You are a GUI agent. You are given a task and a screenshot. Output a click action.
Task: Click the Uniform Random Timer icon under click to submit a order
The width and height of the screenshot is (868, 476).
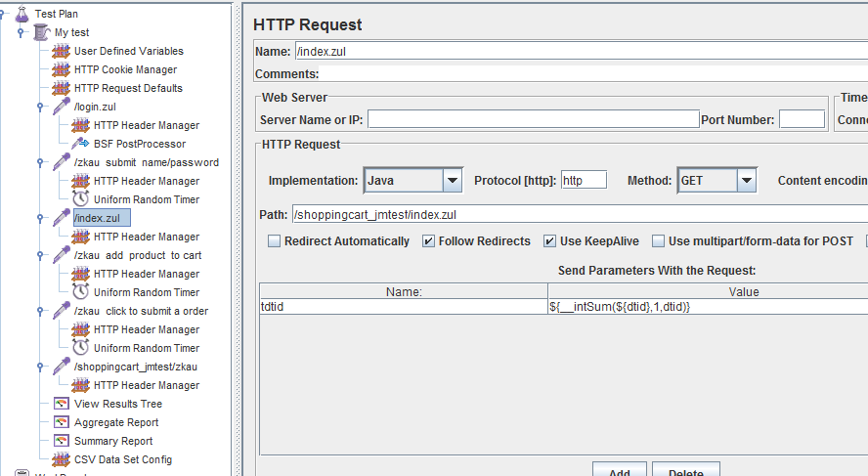click(x=81, y=348)
